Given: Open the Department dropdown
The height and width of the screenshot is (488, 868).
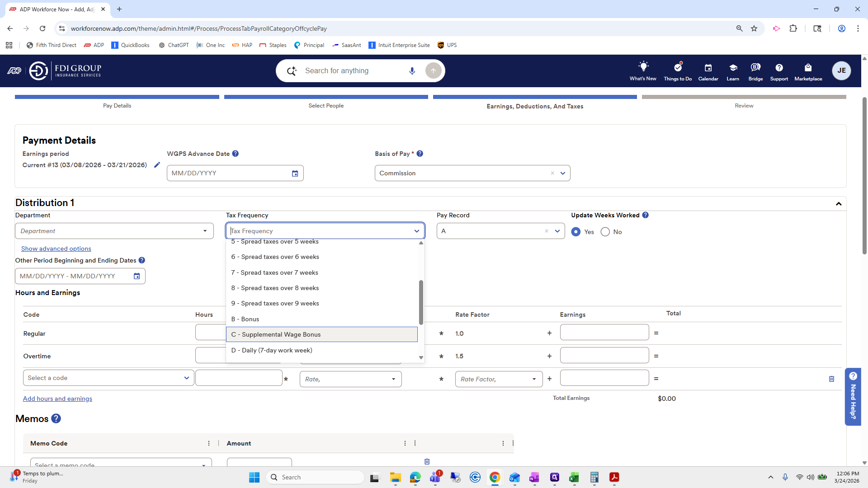Looking at the screenshot, I should coord(114,231).
